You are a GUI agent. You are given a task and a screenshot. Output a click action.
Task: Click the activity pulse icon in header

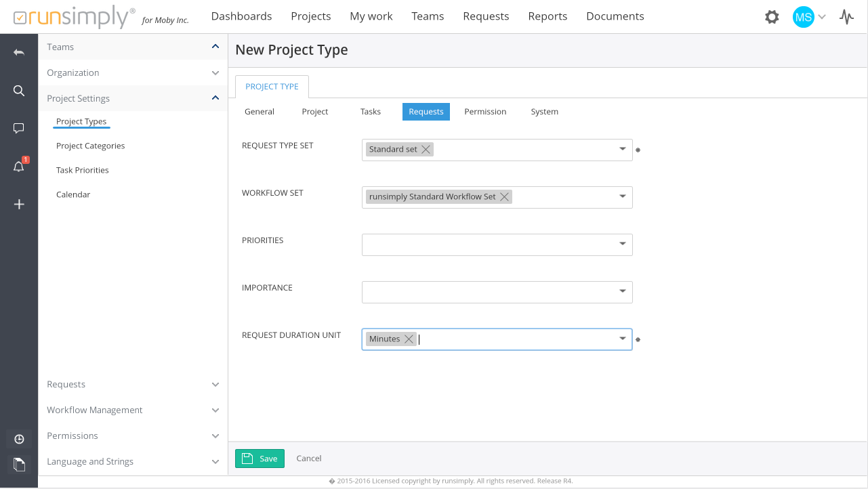pos(846,17)
